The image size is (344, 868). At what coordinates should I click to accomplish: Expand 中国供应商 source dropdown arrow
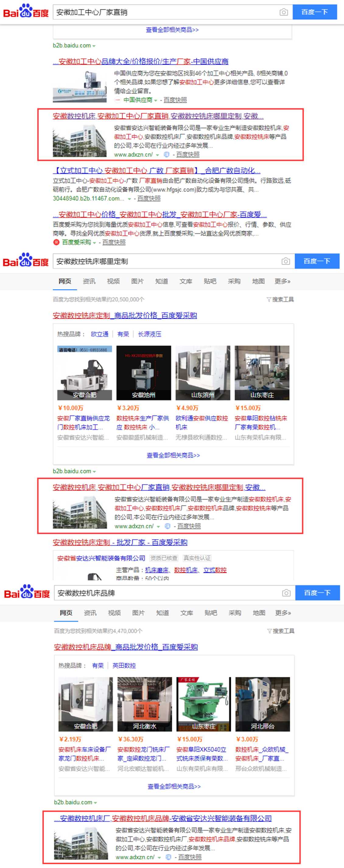[156, 100]
